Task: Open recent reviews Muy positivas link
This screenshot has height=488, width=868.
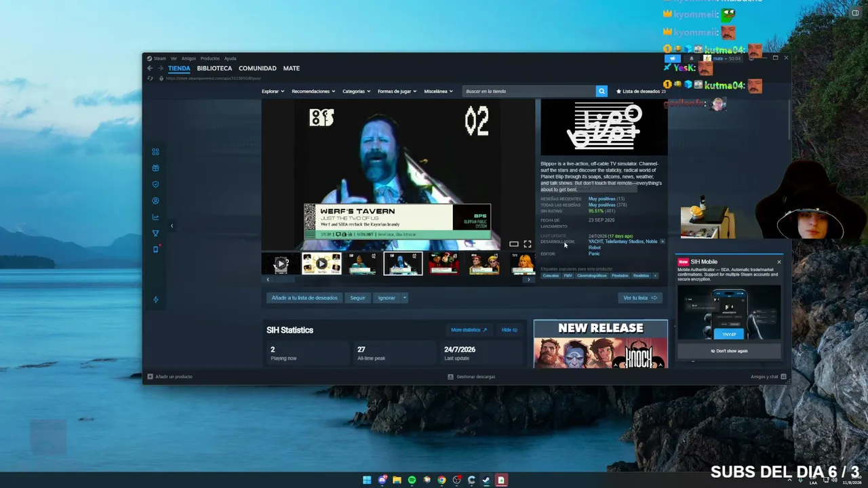Action: pyautogui.click(x=602, y=199)
